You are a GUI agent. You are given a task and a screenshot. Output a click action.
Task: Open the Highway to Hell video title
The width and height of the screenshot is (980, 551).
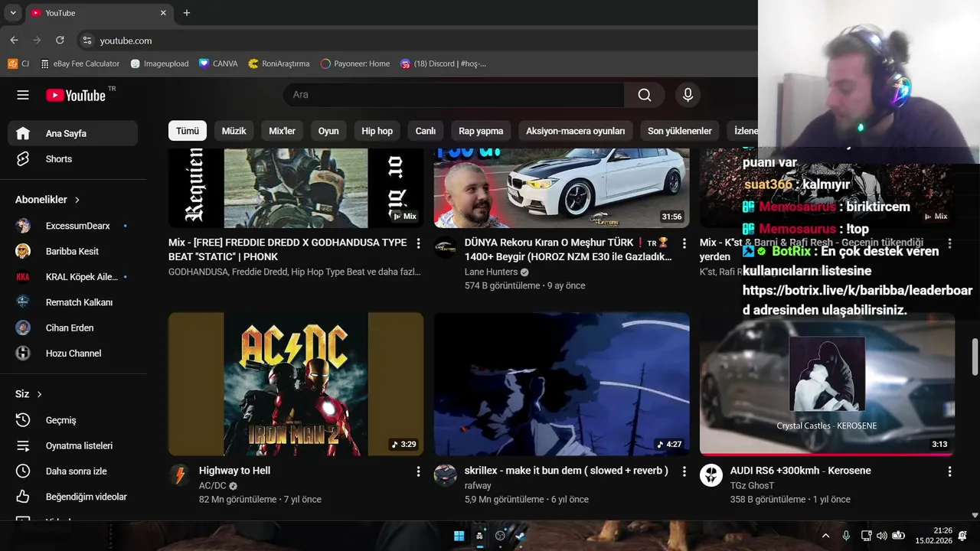click(x=234, y=471)
